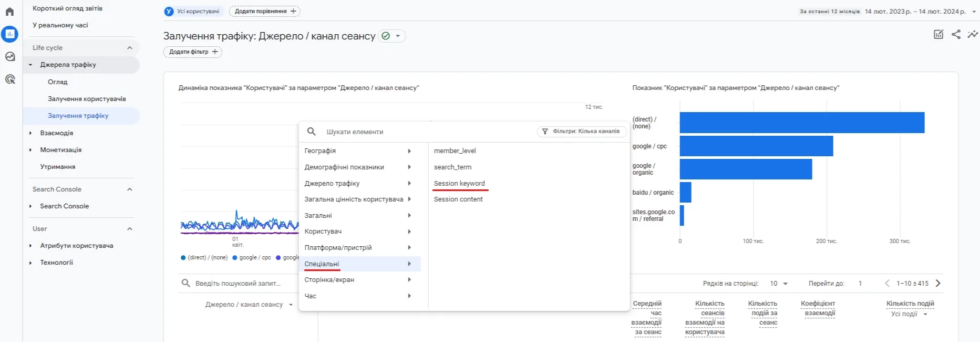
Task: Click the google / cpc bar in chart
Action: tap(756, 146)
